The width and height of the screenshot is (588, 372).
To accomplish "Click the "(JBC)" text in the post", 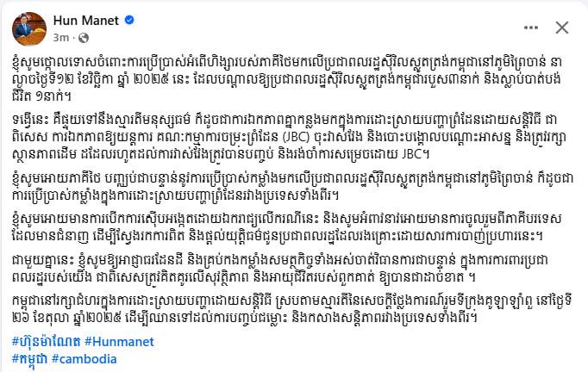I will [x=289, y=135].
